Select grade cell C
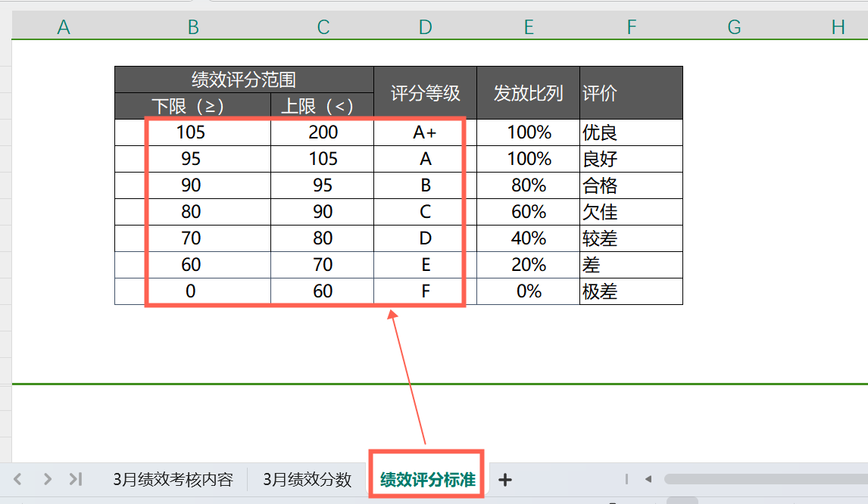The image size is (868, 504). coord(425,212)
